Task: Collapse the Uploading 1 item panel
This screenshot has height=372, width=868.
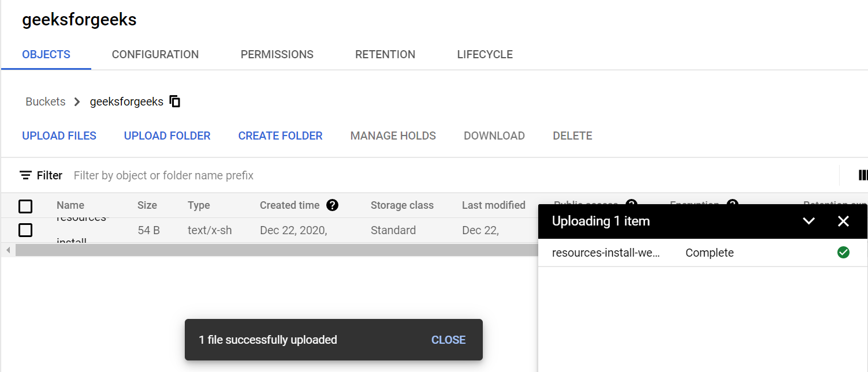Action: click(x=809, y=221)
